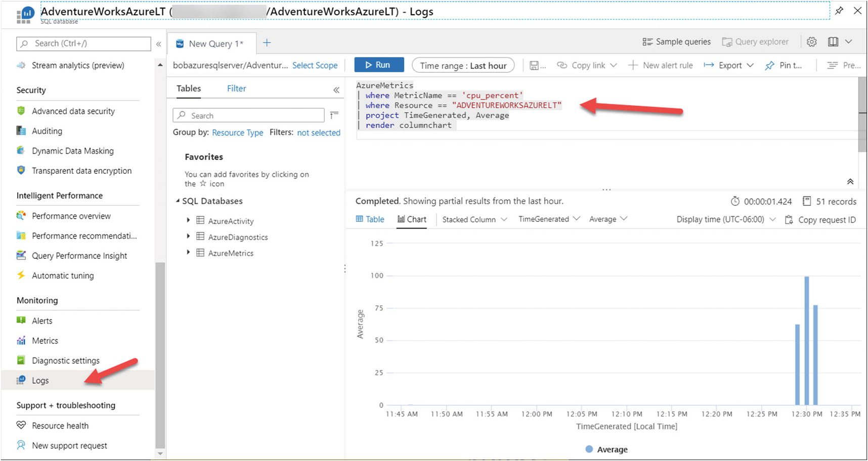Change Group by Resource Type
The height and width of the screenshot is (461, 868).
[237, 132]
